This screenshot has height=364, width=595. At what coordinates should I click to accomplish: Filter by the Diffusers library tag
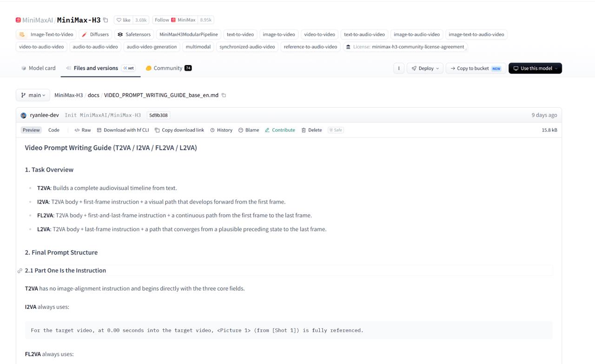click(x=95, y=34)
